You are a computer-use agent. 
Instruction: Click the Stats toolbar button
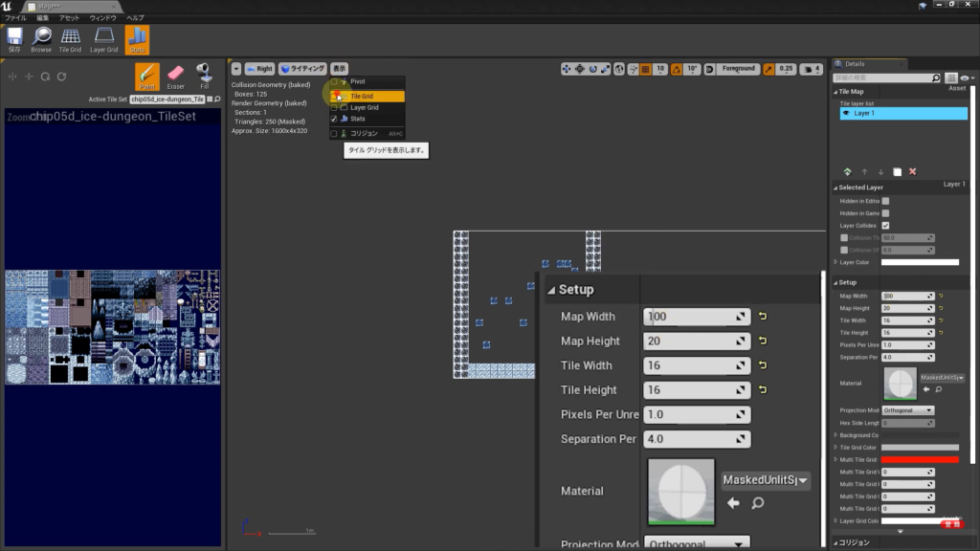(x=137, y=39)
